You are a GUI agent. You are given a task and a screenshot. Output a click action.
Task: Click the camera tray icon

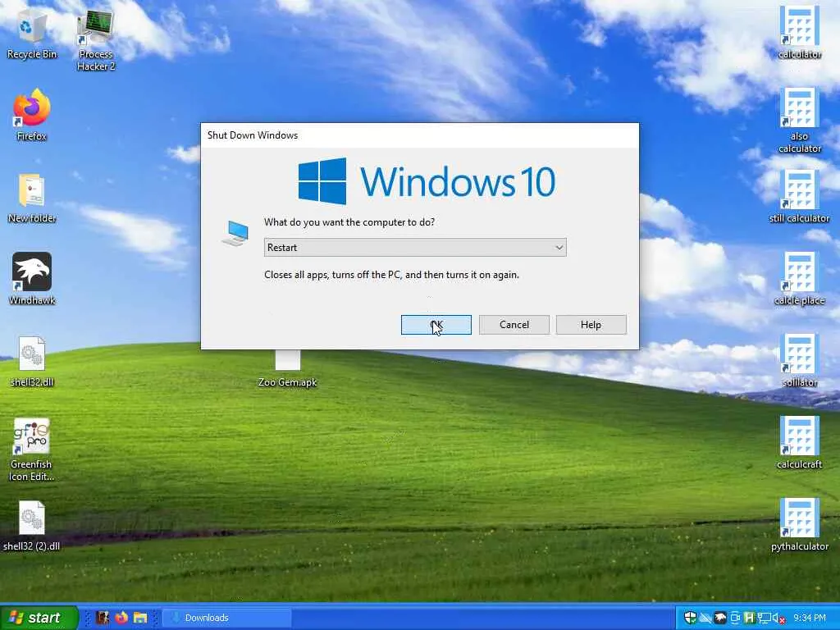tap(736, 618)
